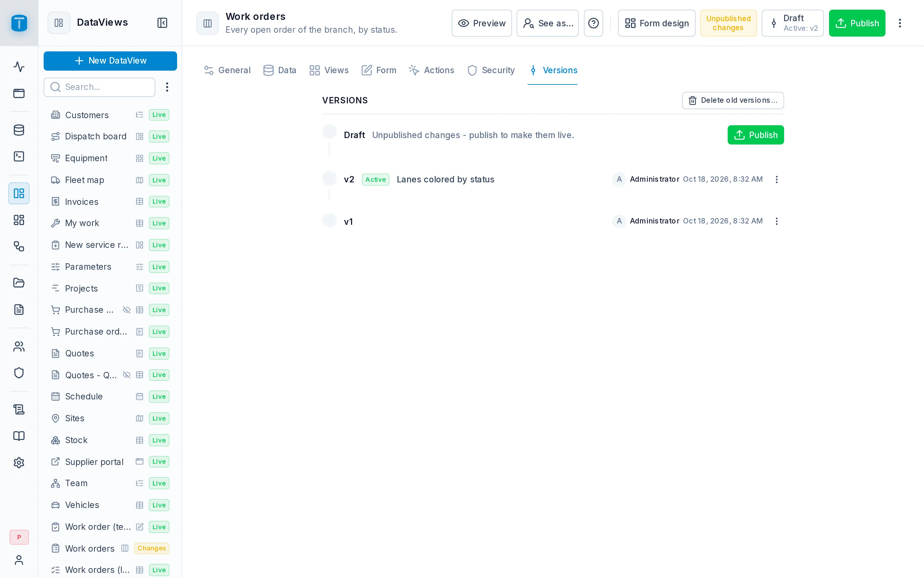The height and width of the screenshot is (578, 924).
Task: Open the folder icon in left rail
Action: pos(19,283)
